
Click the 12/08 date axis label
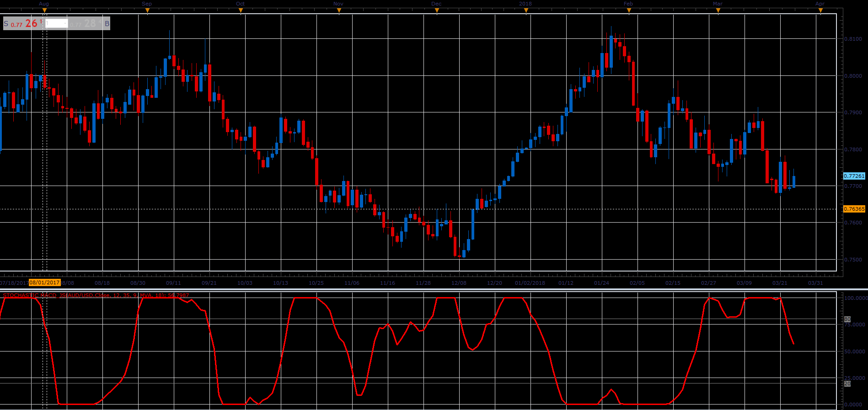coord(459,283)
